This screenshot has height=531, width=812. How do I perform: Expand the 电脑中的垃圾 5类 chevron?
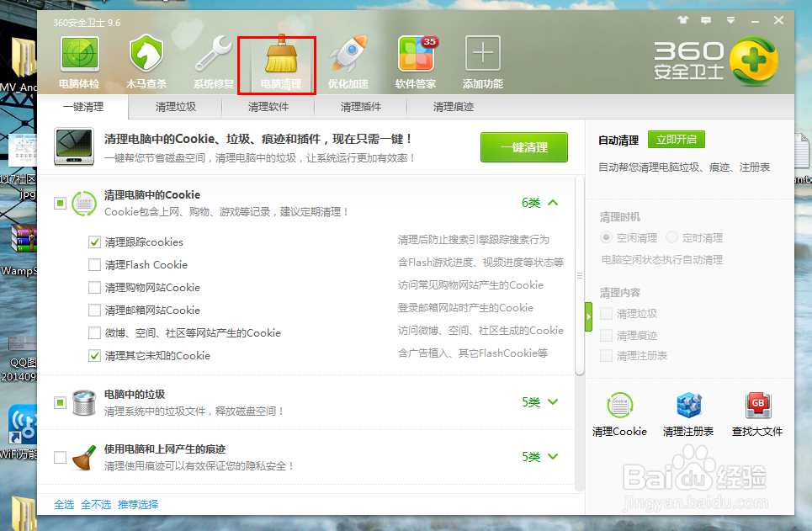pyautogui.click(x=553, y=402)
